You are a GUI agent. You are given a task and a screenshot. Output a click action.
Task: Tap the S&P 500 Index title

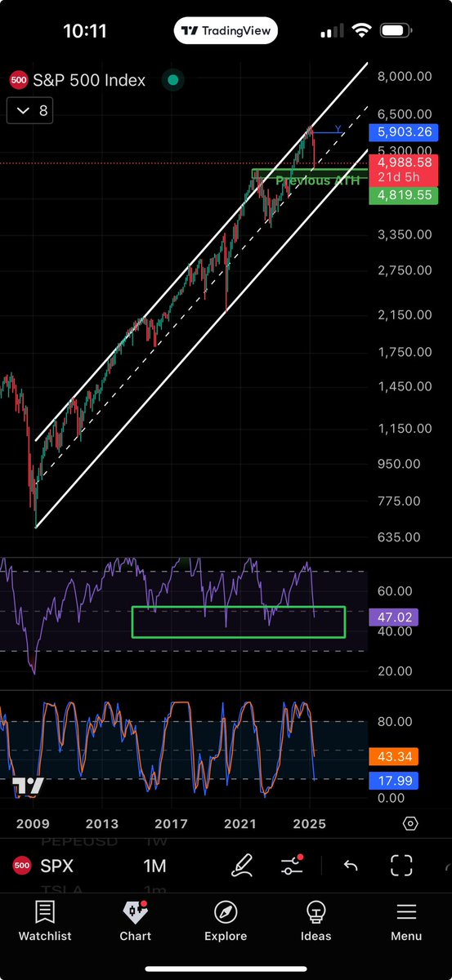coord(89,80)
